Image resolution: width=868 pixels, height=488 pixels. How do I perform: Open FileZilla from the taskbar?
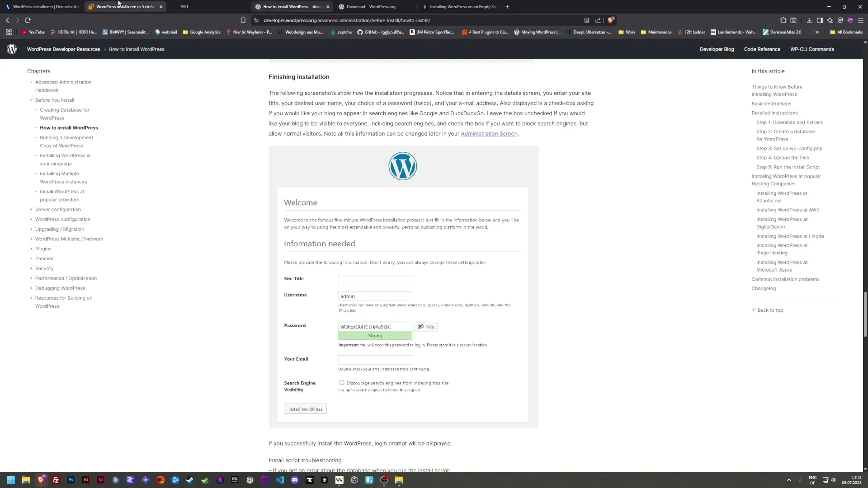coord(56,480)
